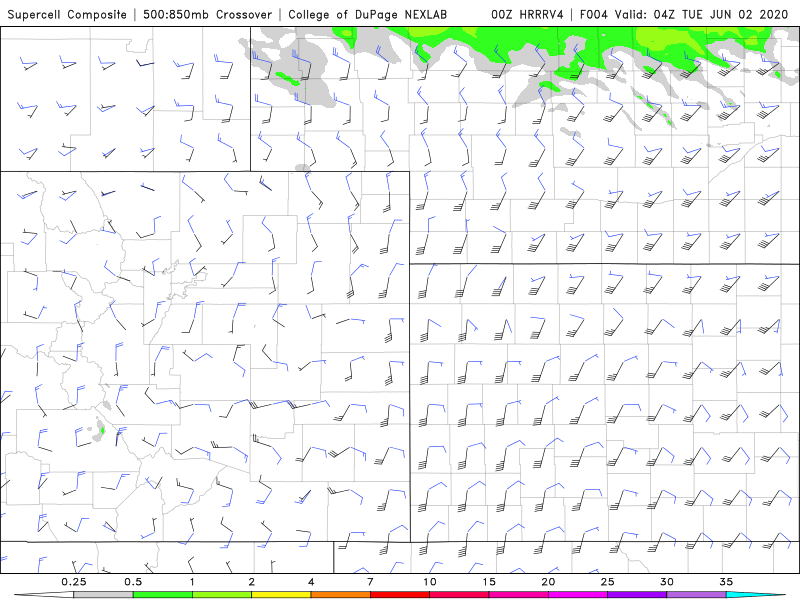Image resolution: width=800 pixels, height=600 pixels.
Task: Click the "25" legend value
Action: pyautogui.click(x=607, y=582)
